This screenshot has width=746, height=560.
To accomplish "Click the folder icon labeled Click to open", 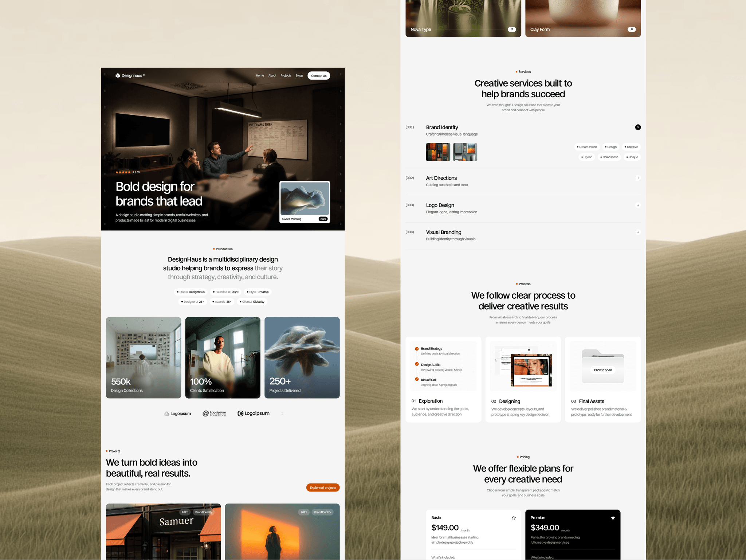I will [x=603, y=366].
